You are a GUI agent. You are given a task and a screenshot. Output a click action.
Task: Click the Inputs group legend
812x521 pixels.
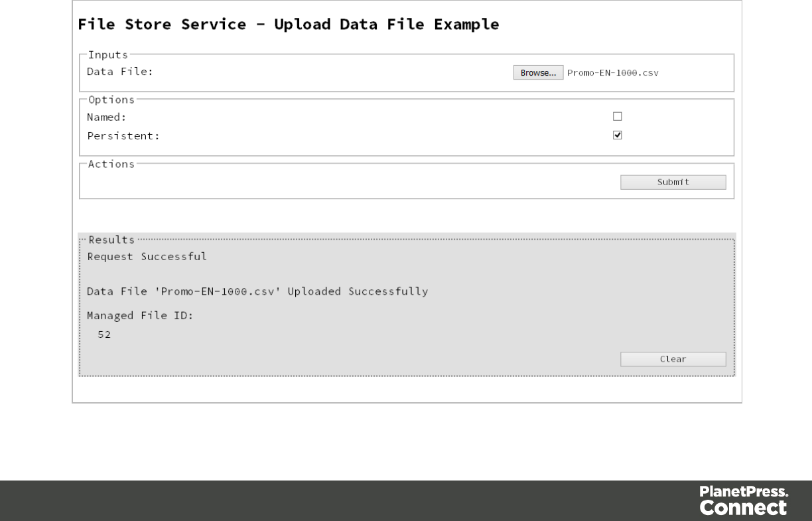point(108,54)
